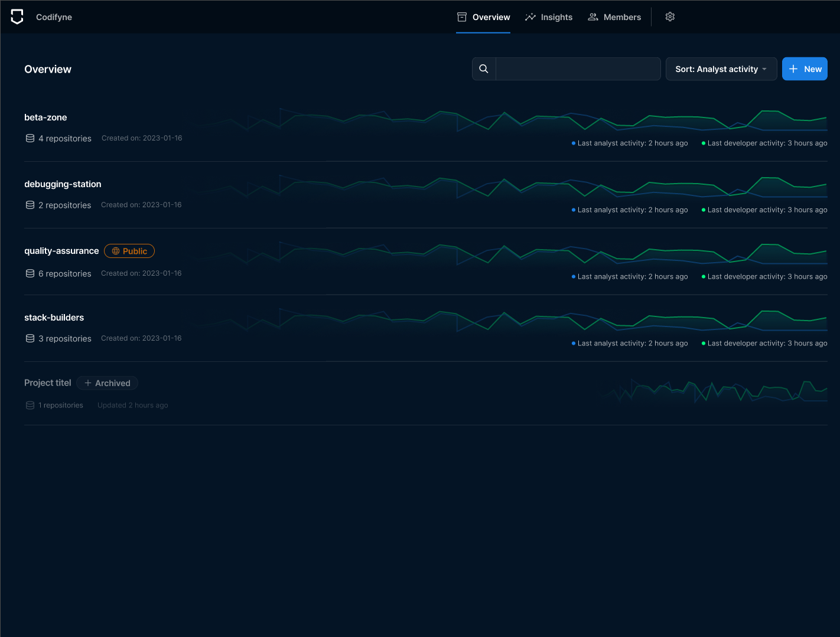Click the globe icon in Public badge

tap(116, 251)
